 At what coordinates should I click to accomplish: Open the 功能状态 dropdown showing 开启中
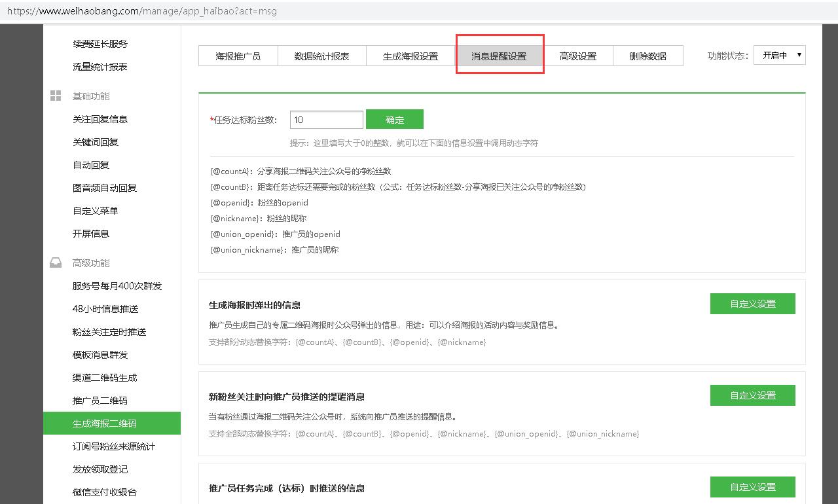point(780,56)
